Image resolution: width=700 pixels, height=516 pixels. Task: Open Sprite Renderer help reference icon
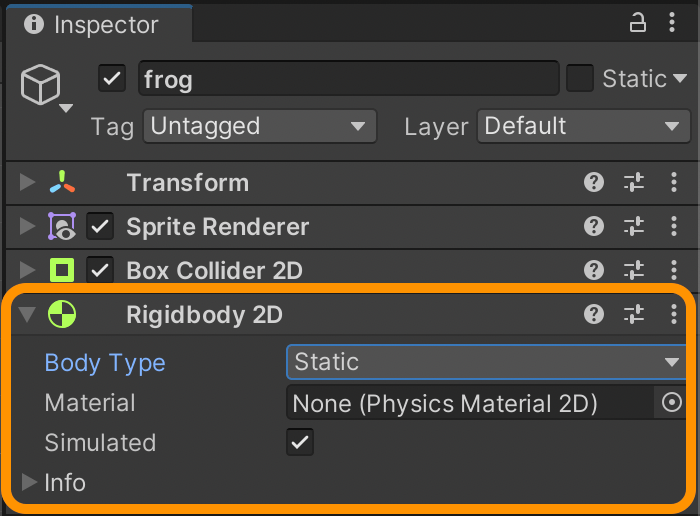click(594, 226)
